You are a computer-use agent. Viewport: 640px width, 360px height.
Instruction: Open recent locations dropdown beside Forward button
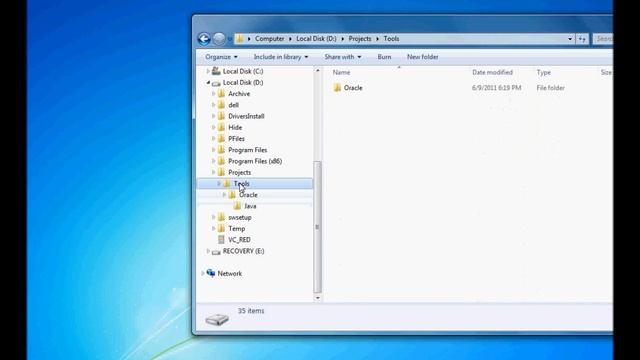[x=229, y=39]
